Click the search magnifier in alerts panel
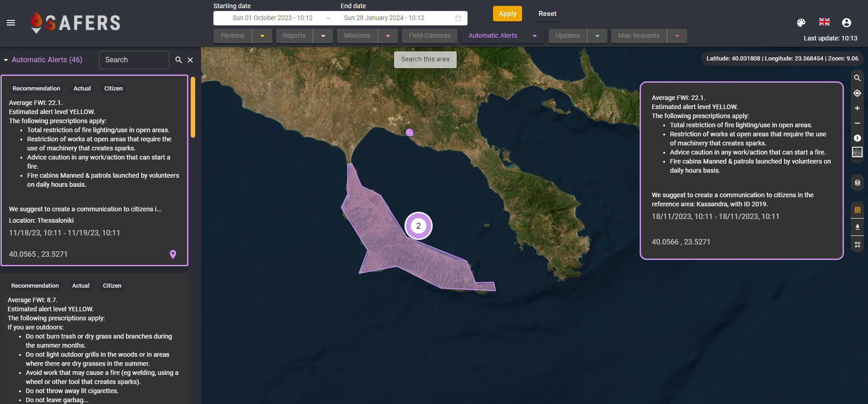 tap(179, 60)
